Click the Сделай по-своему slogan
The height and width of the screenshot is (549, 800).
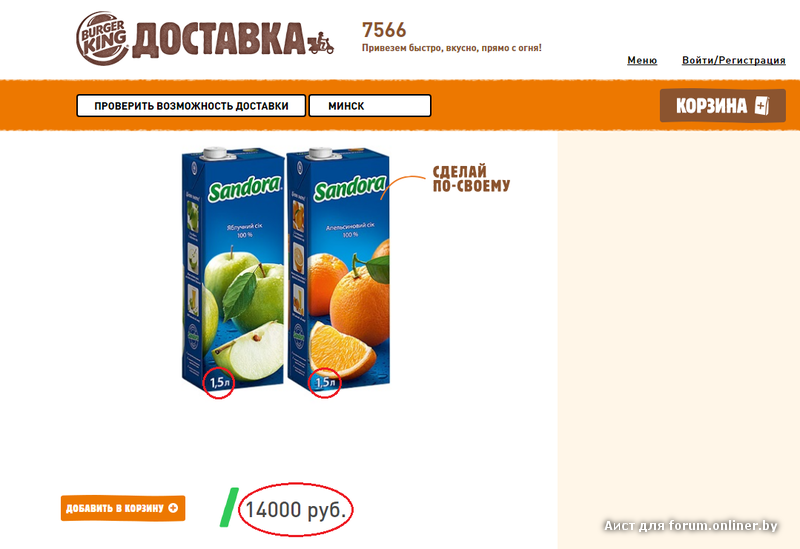coord(471,179)
